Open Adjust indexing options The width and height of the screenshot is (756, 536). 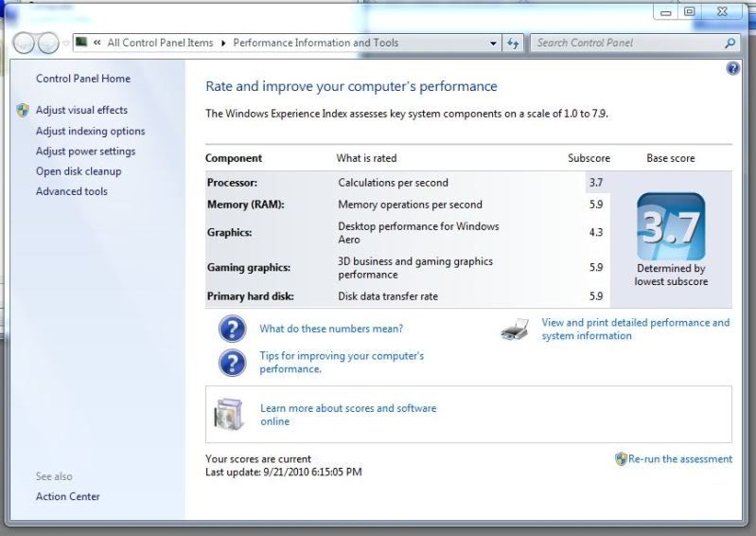coord(90,131)
